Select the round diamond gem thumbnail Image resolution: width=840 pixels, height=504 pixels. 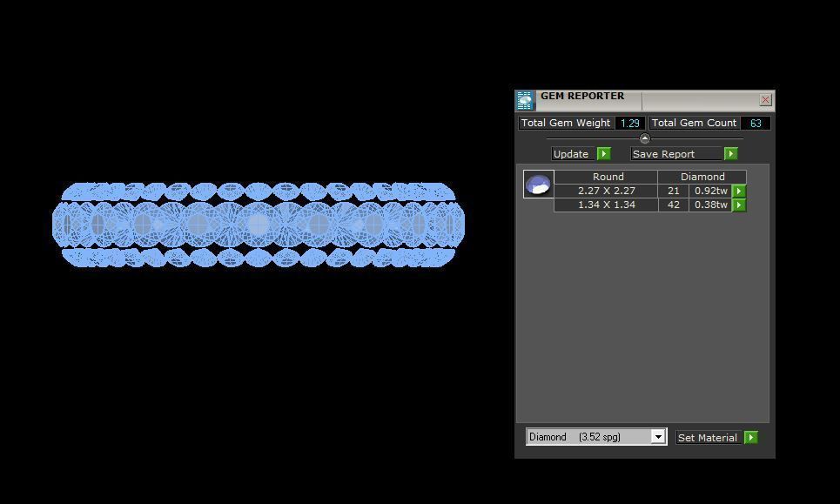pos(539,185)
